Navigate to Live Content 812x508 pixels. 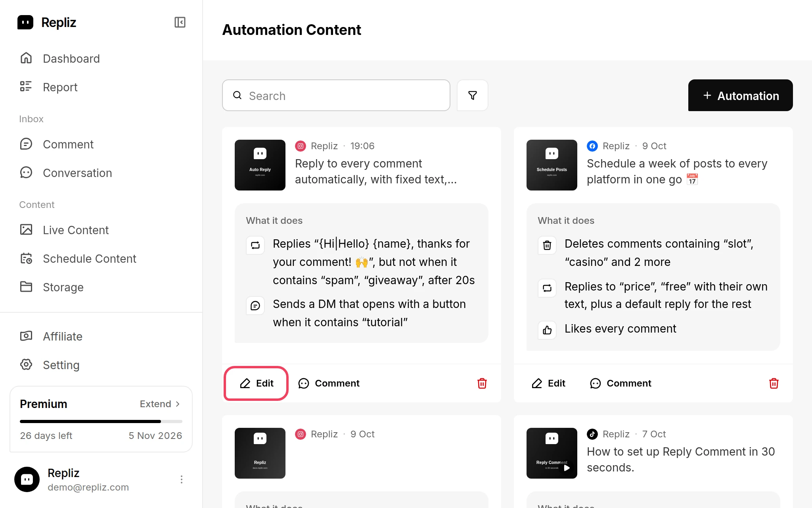coord(101,230)
